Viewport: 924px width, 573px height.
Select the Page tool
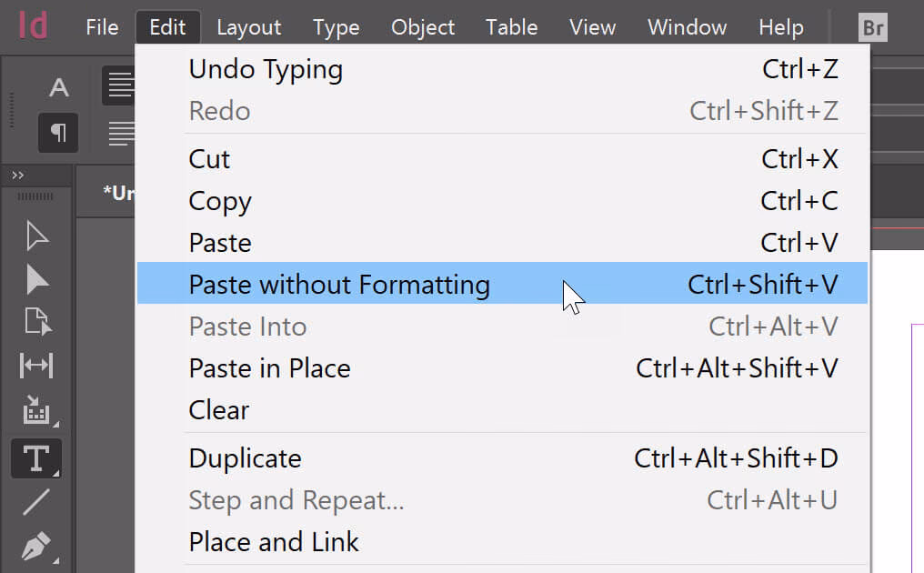pyautogui.click(x=36, y=322)
